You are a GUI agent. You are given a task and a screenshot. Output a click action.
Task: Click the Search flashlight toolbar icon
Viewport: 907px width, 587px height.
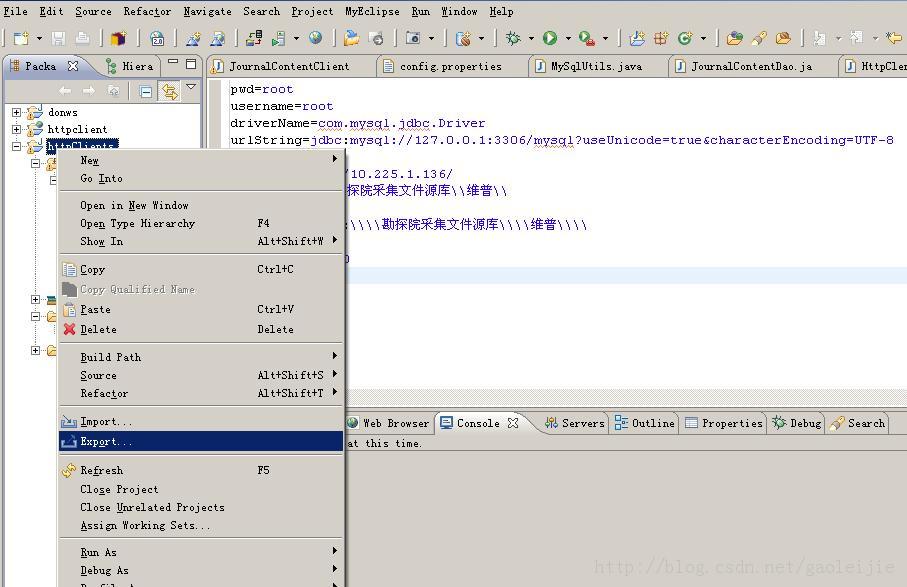pos(759,38)
